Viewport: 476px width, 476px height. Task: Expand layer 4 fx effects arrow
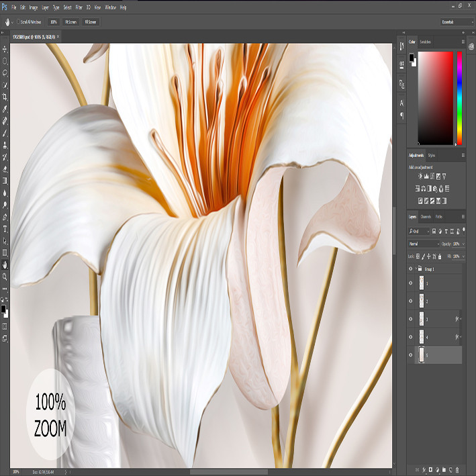tap(461, 336)
